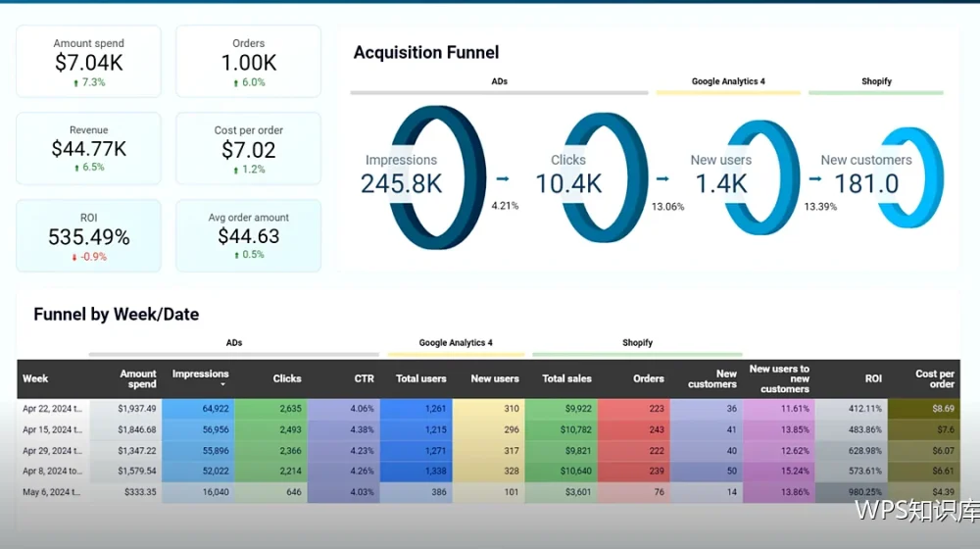The image size is (980, 549).
Task: Click ADs group label above the table
Action: 234,343
